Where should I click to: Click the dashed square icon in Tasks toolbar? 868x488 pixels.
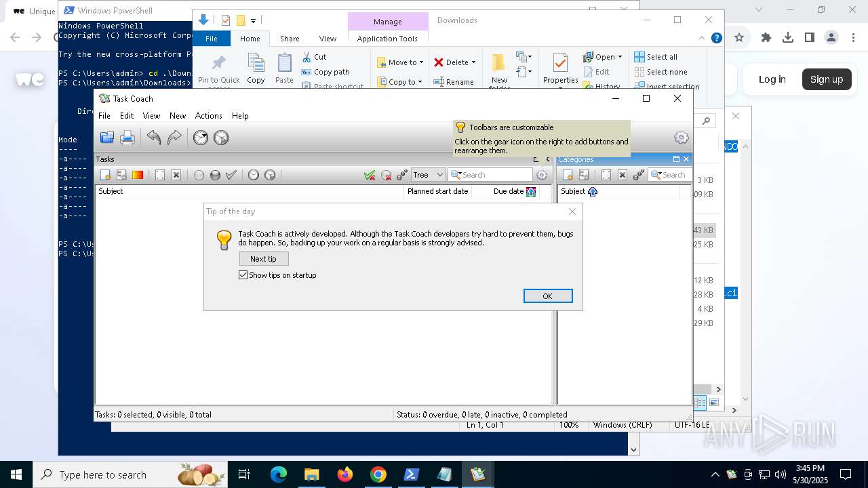[160, 175]
